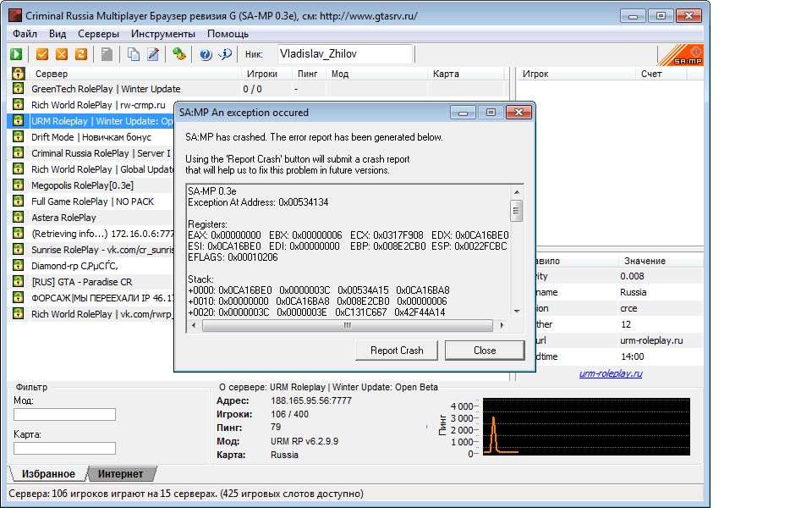Click the Значение column header

tap(660, 261)
